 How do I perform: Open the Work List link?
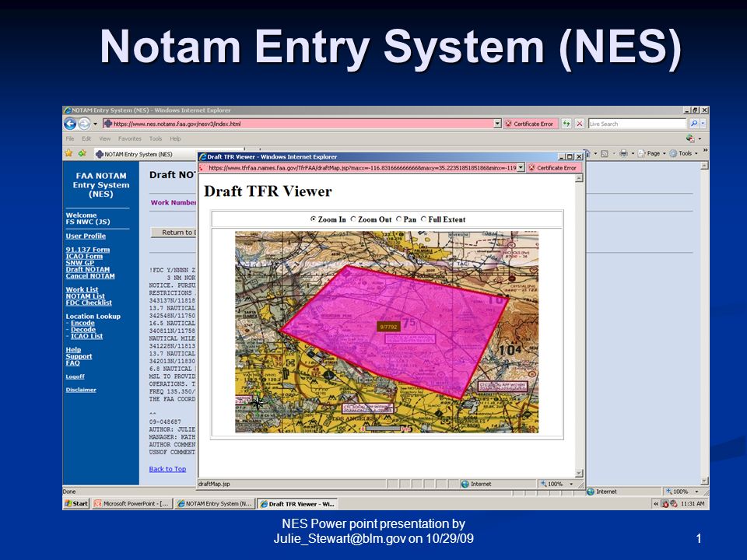point(82,289)
